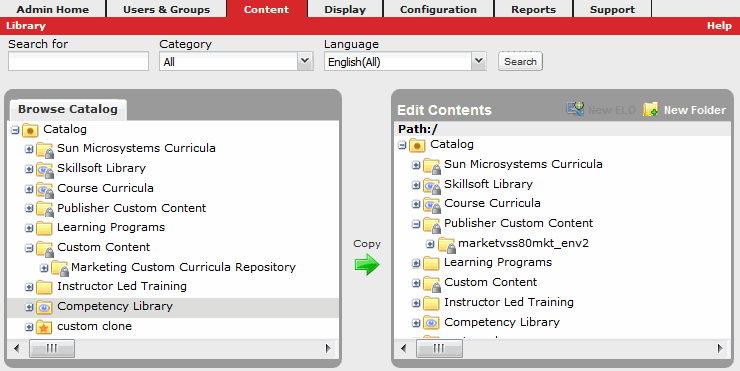Select Competency Library row in Browse Catalog
Viewport: 740px width, 371px height.
coord(173,307)
